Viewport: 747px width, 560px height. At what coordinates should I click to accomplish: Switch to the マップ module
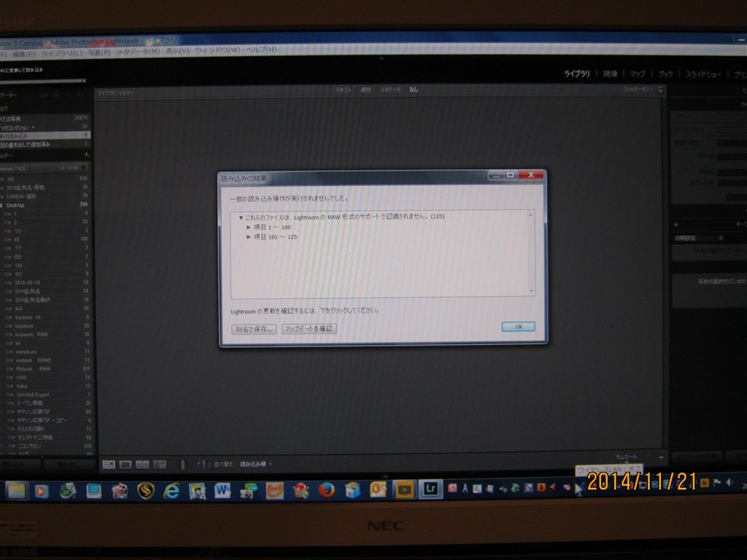pos(638,74)
